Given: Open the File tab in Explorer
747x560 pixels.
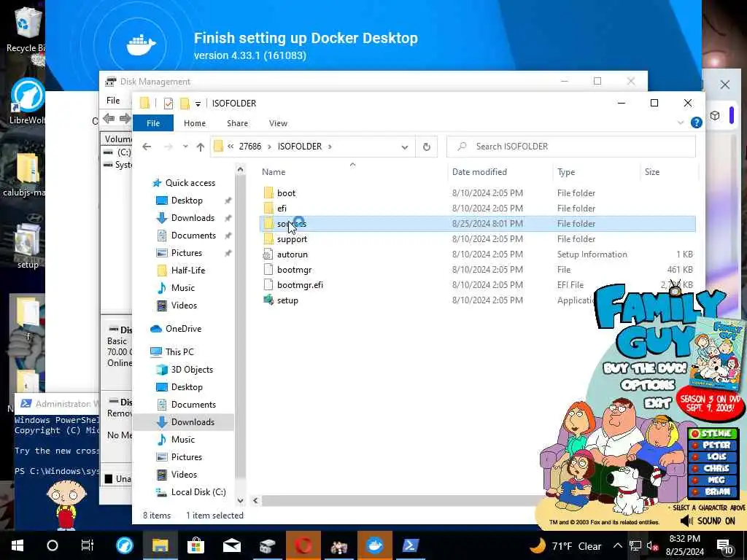Looking at the screenshot, I should point(153,122).
